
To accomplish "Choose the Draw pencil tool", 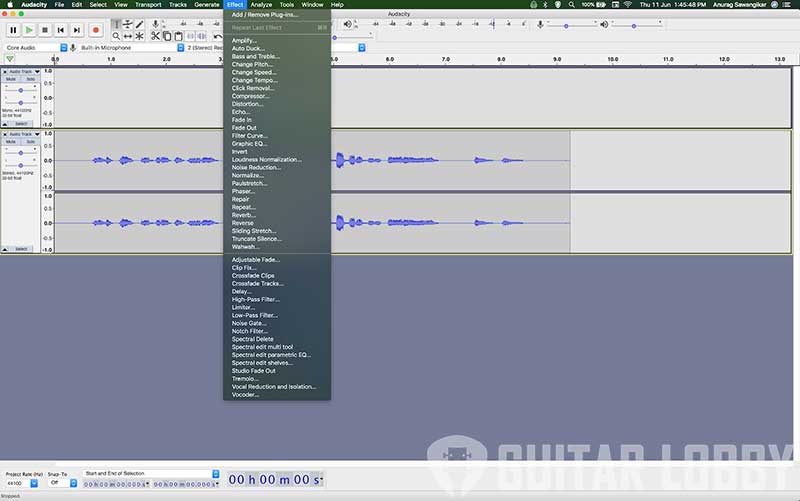I will pyautogui.click(x=139, y=24).
